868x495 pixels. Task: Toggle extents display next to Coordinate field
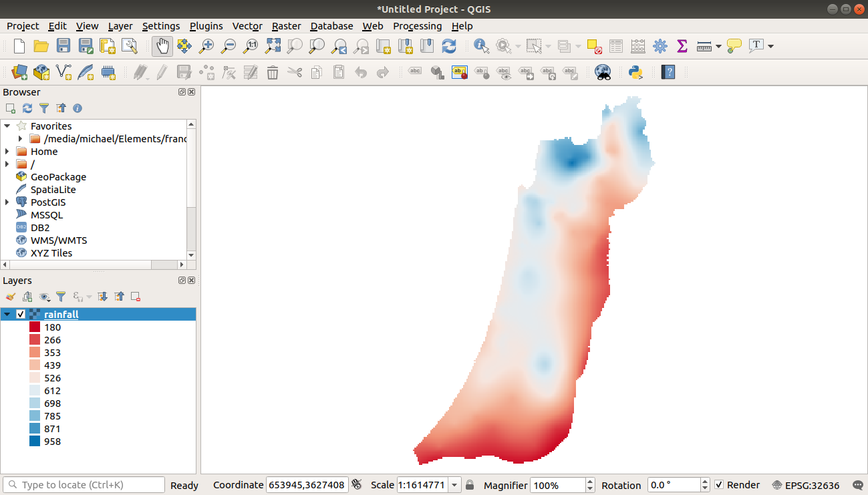coord(357,485)
